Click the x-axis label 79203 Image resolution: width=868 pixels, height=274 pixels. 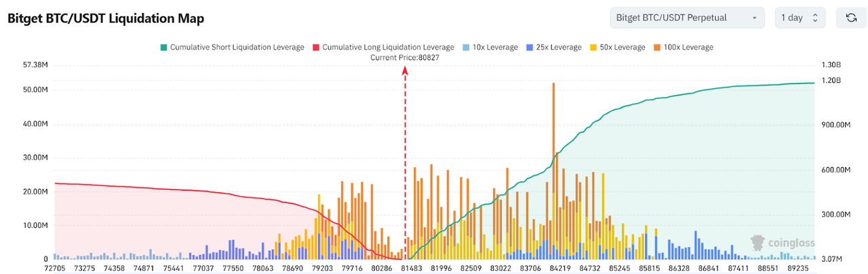tap(322, 269)
